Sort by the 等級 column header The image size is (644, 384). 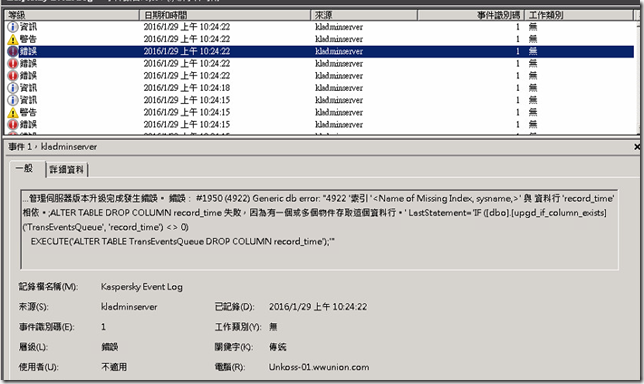pyautogui.click(x=72, y=15)
